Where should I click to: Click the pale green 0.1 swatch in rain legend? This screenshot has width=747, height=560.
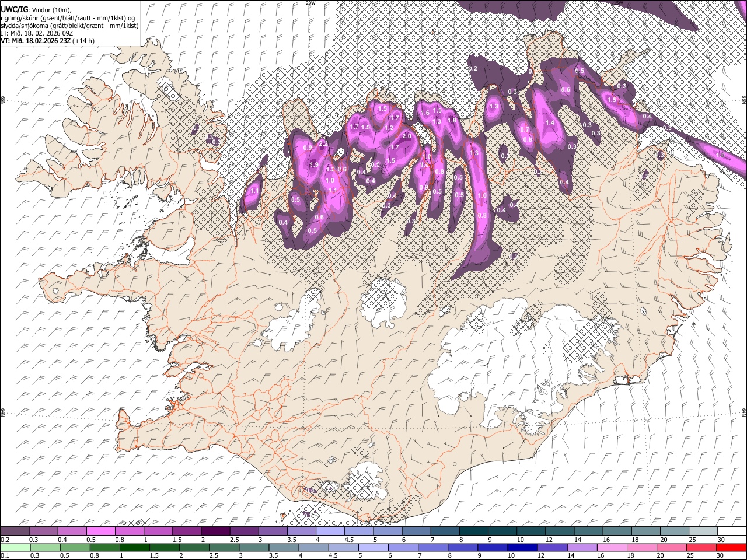[x=15, y=547]
